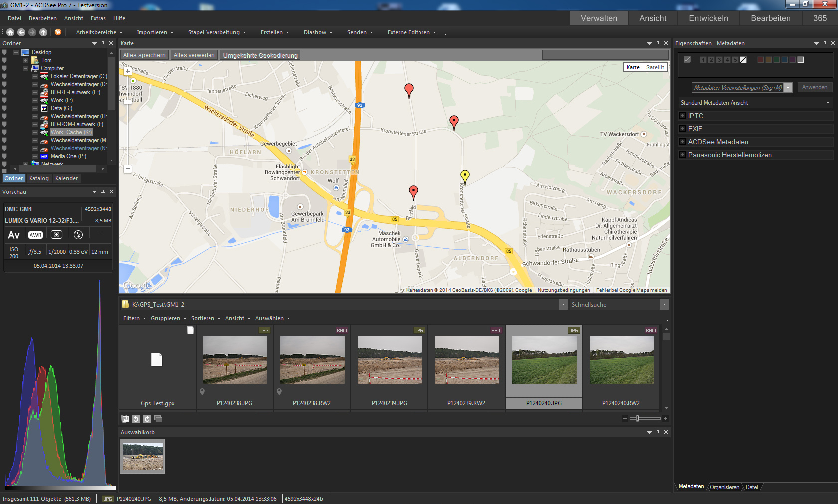
Task: Set rating 3 in Metadaten panel
Action: 719,60
